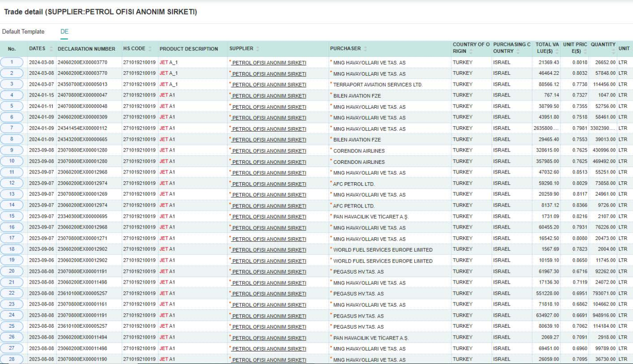633x364 pixels.
Task: Select quantity 36730.00 cell
Action: point(605,359)
